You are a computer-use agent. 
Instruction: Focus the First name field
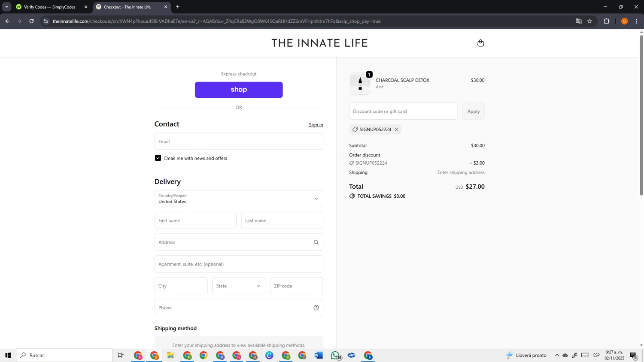195,220
